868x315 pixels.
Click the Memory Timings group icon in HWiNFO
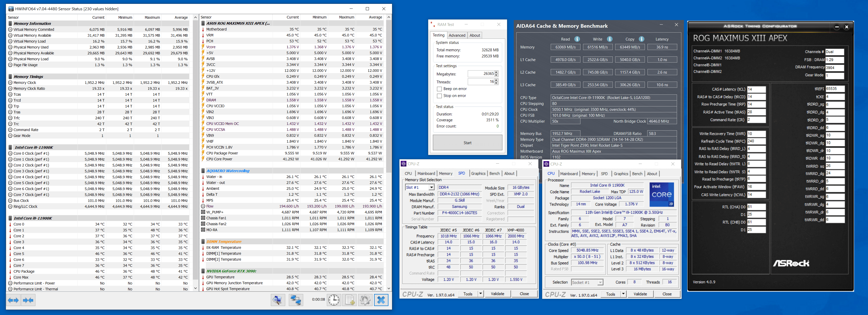click(11, 77)
